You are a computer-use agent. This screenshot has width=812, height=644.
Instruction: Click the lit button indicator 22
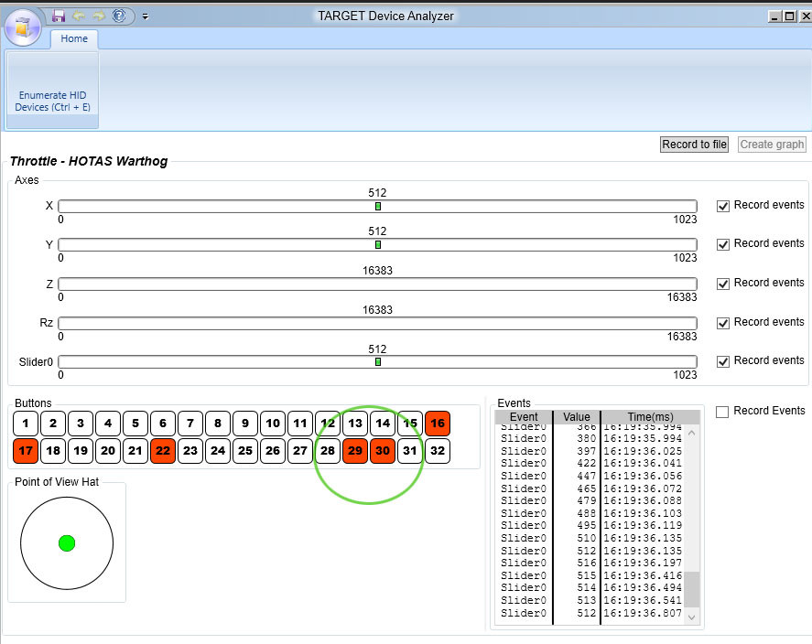coord(163,451)
